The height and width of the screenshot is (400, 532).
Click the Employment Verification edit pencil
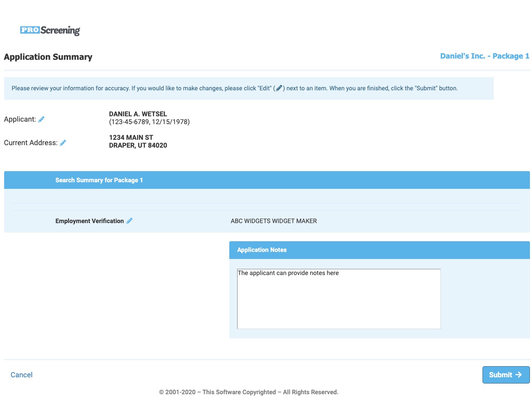click(x=129, y=221)
